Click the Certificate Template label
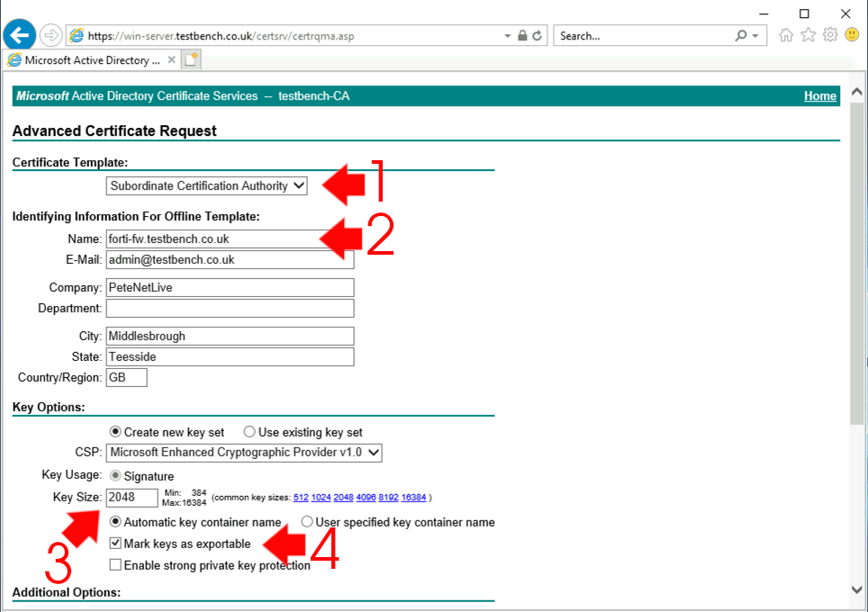The width and height of the screenshot is (868, 612). pos(69,163)
